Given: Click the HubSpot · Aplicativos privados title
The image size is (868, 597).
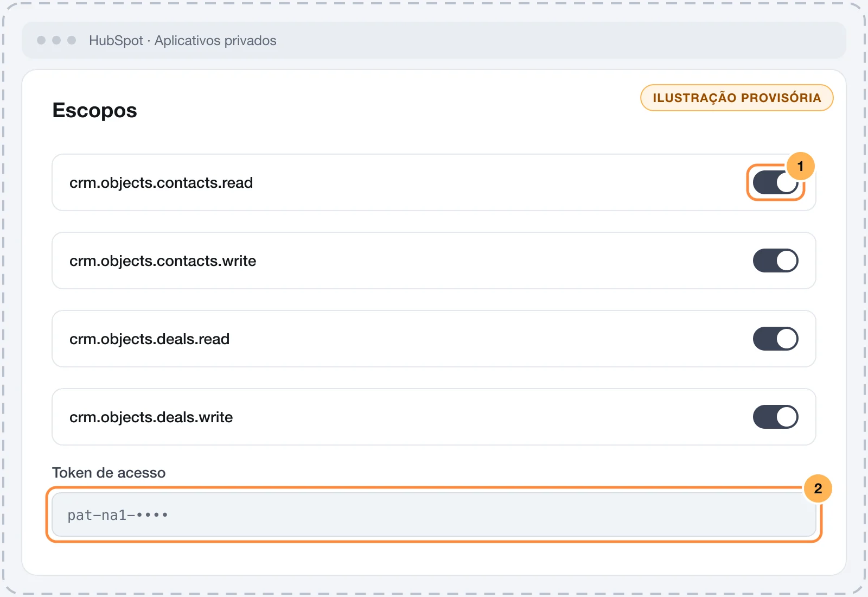Looking at the screenshot, I should [183, 41].
